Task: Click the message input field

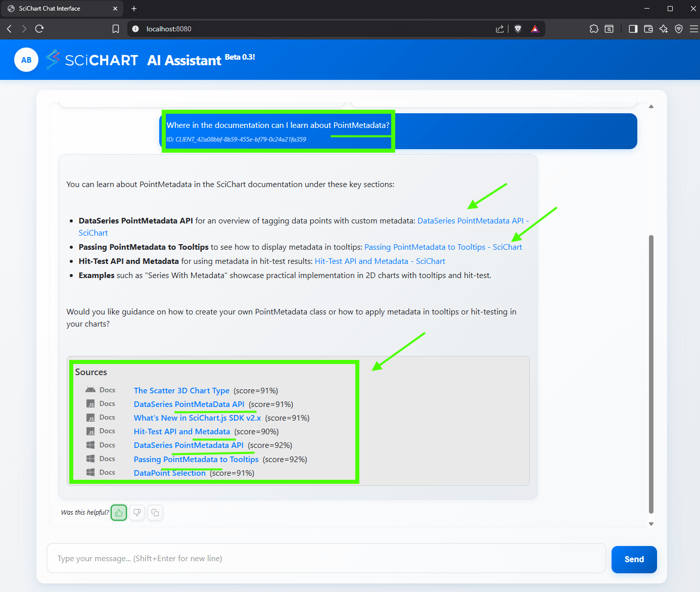Action: pyautogui.click(x=326, y=558)
